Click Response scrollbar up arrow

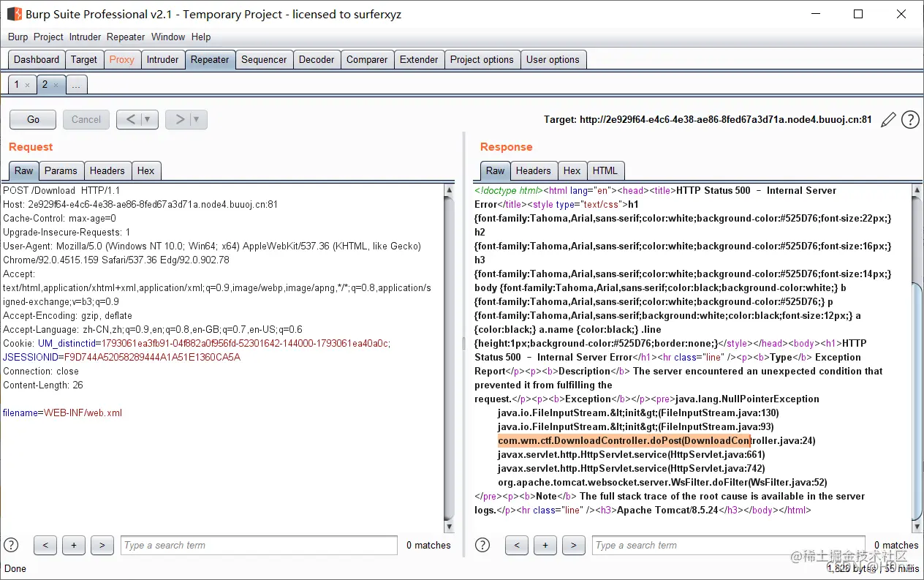click(x=917, y=190)
